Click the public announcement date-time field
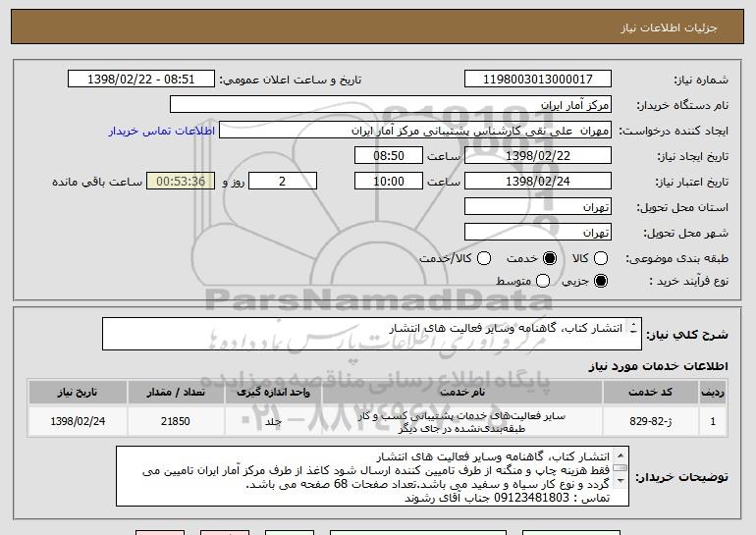Screen dimensions: 756x535 tap(141, 80)
